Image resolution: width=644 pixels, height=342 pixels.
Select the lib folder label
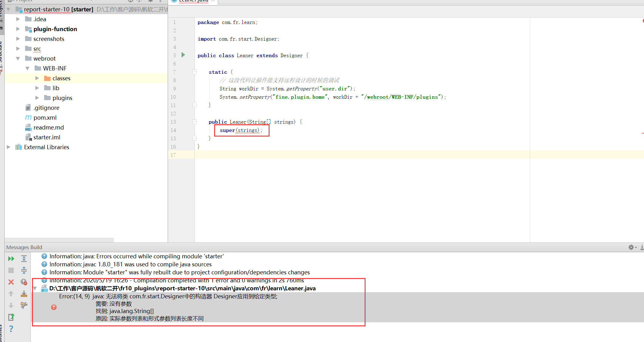[56, 88]
